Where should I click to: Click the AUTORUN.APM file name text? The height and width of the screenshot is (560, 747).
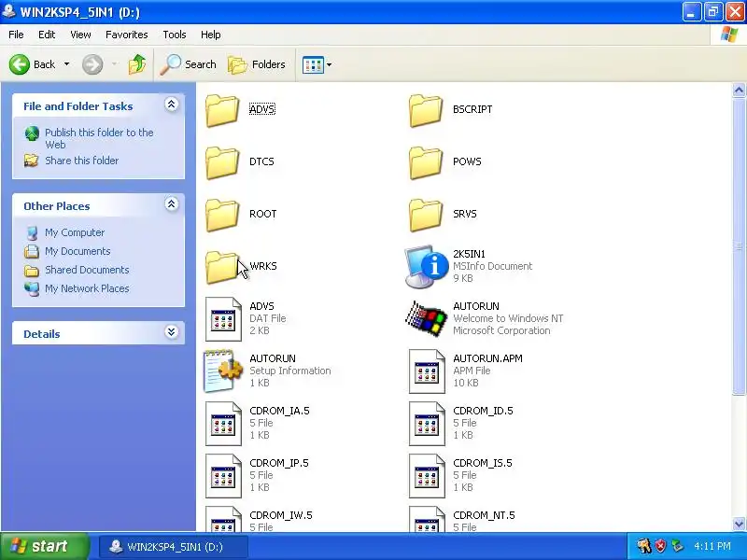487,358
